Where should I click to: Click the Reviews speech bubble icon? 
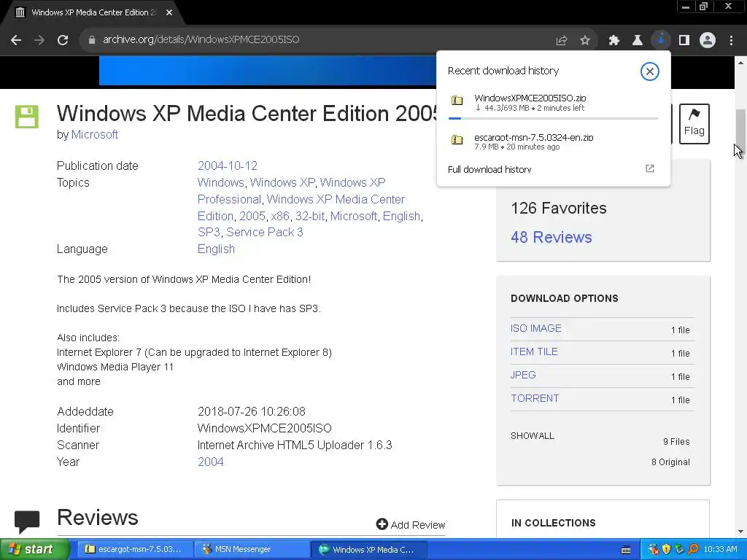(27, 521)
